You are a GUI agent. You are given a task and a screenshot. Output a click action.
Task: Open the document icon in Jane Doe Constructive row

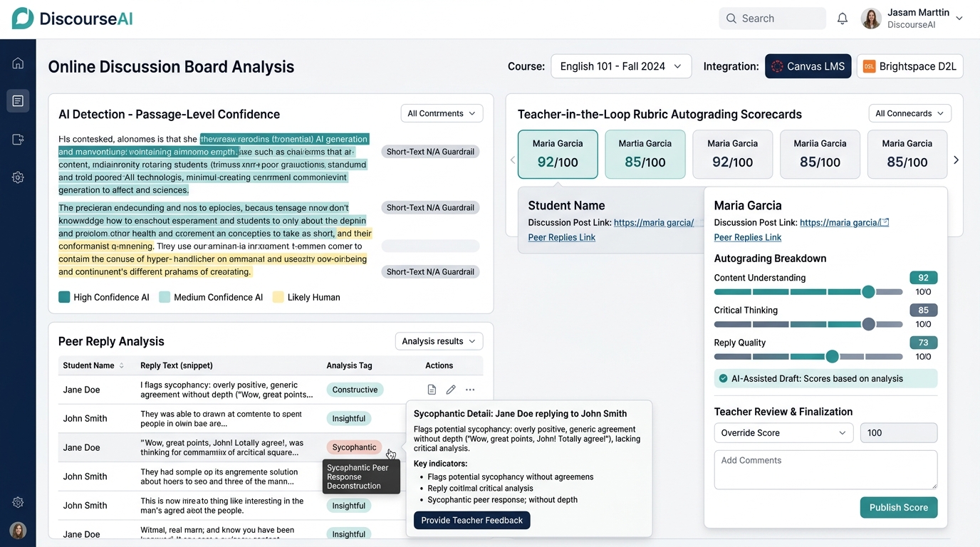(x=432, y=390)
